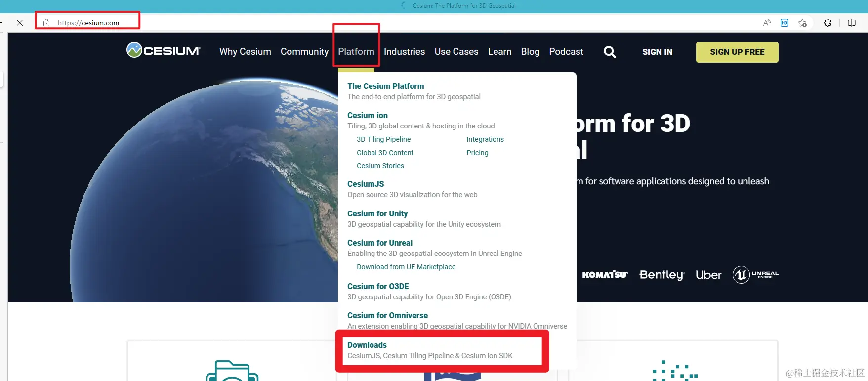
Task: Open browser extensions puzzle icon
Action: click(827, 23)
